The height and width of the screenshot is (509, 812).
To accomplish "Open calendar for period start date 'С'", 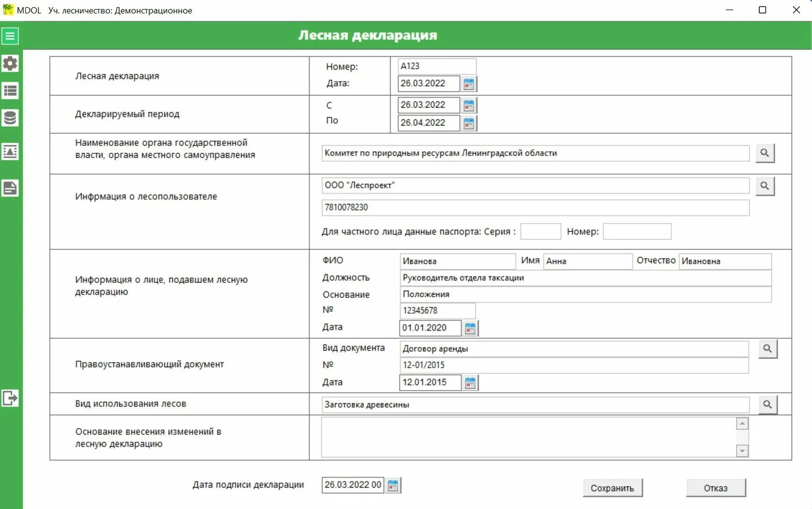I will 469,105.
